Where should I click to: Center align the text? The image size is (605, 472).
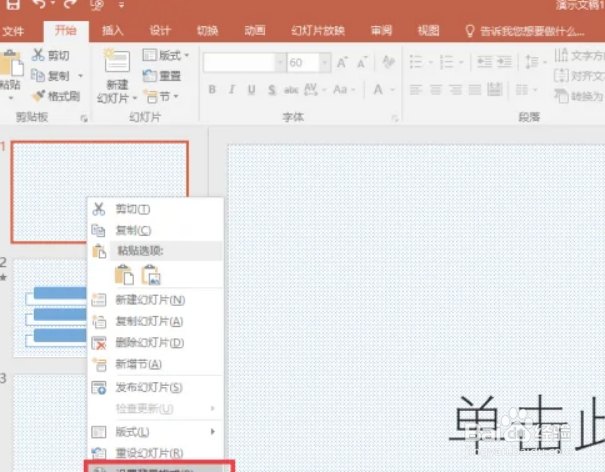pyautogui.click(x=436, y=90)
